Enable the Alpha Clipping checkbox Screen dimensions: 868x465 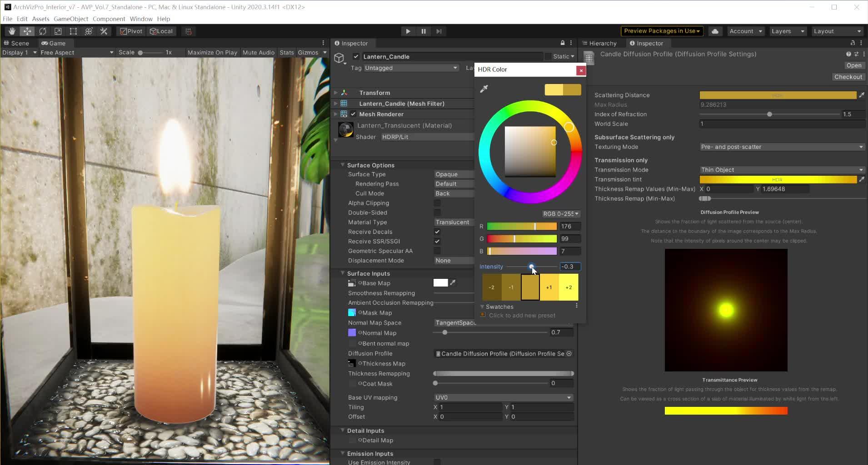437,203
